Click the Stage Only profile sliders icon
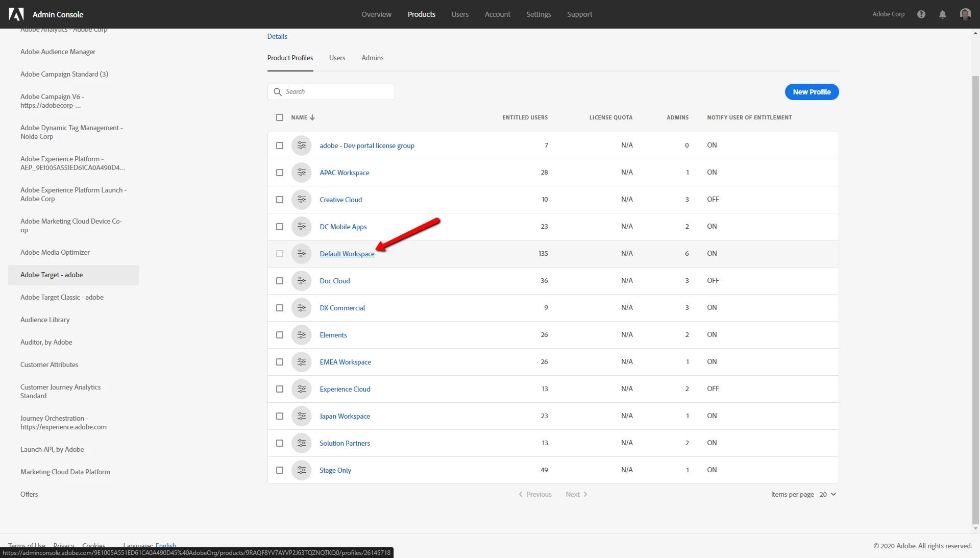The width and height of the screenshot is (980, 558). [x=301, y=470]
